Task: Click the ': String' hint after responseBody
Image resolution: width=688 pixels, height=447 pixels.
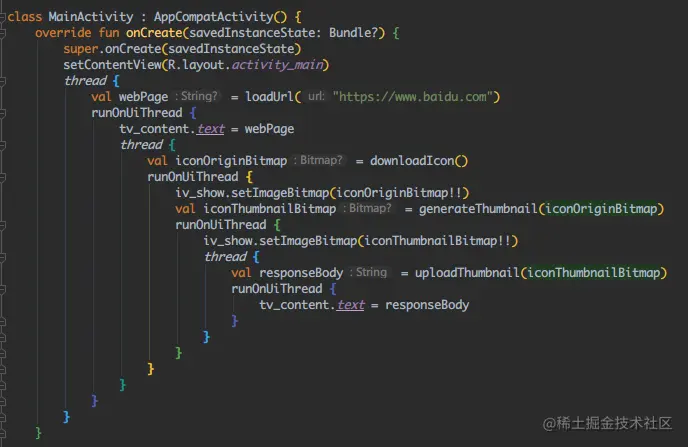Action: coord(369,272)
